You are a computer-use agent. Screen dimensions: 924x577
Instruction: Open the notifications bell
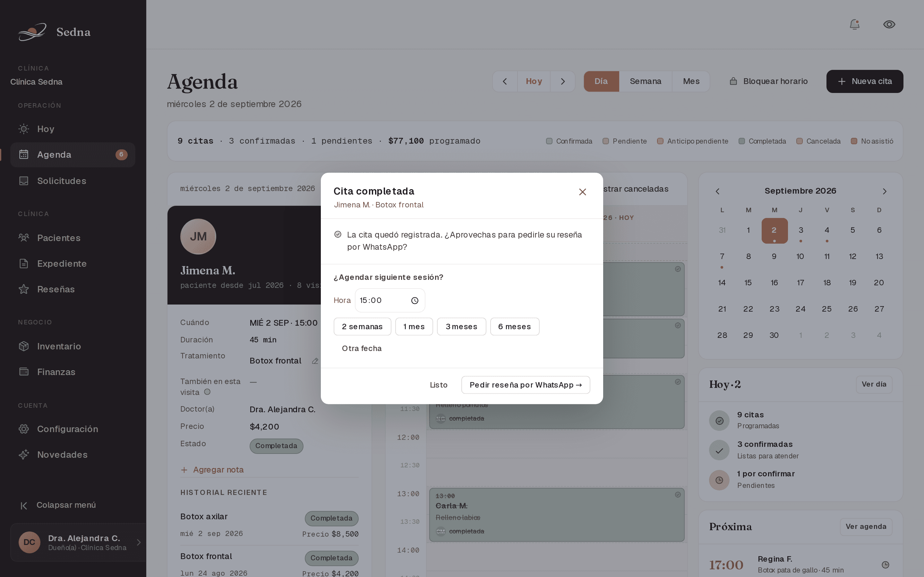[854, 24]
